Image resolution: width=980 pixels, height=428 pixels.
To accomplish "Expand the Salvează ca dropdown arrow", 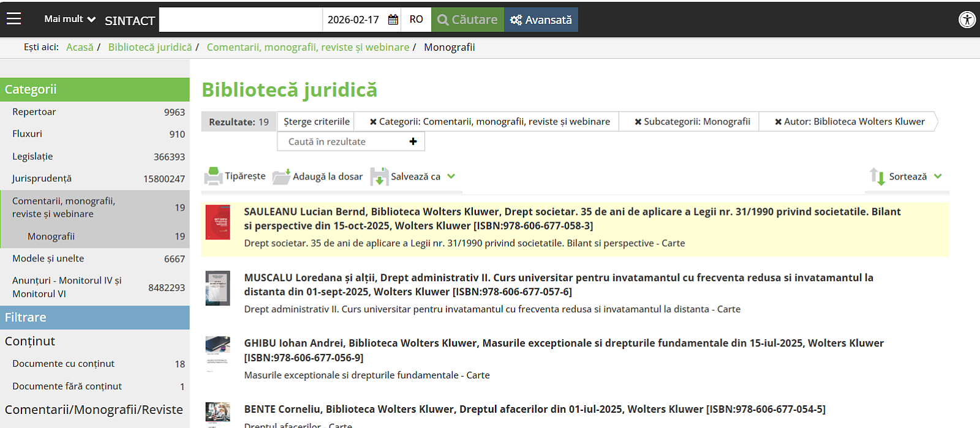I will pos(451,176).
